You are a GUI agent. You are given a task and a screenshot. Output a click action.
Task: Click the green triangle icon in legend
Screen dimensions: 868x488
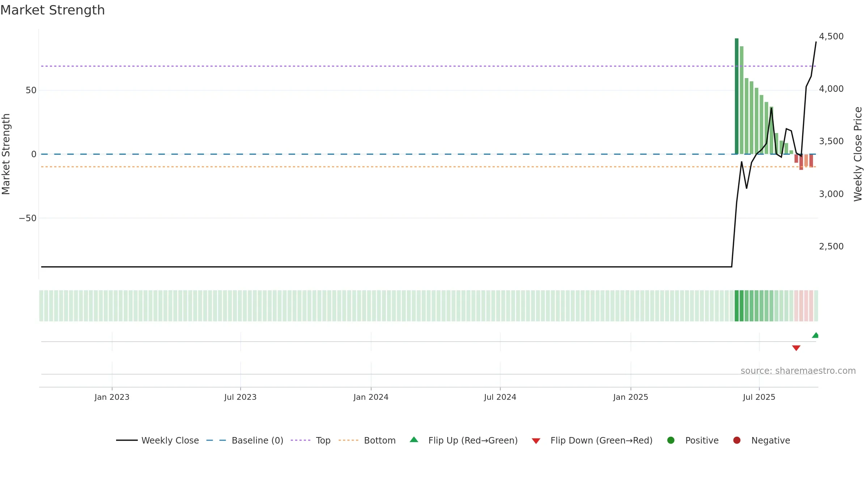coord(414,440)
